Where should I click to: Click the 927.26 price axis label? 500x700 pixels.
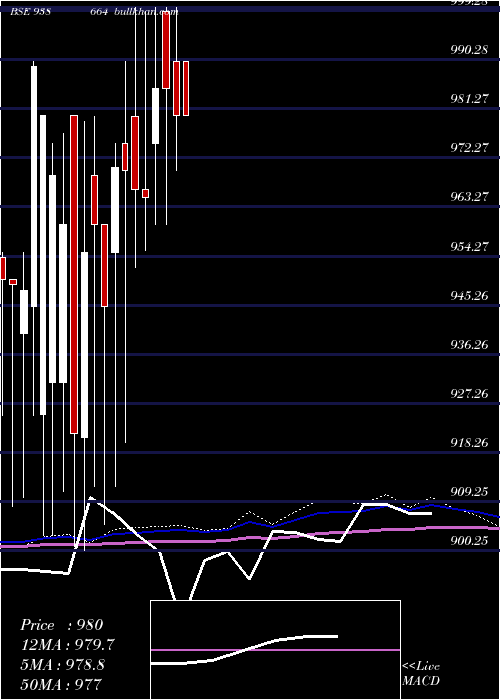(469, 394)
